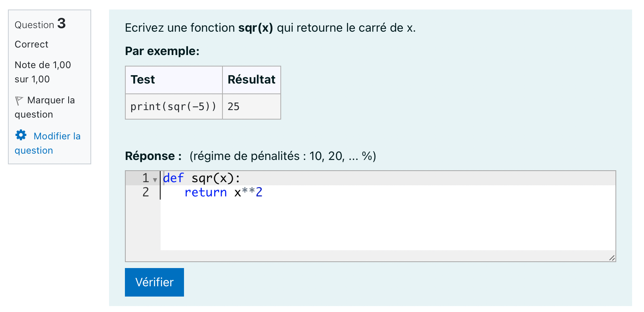Click the Vérifier button
644x312 pixels.
154,282
